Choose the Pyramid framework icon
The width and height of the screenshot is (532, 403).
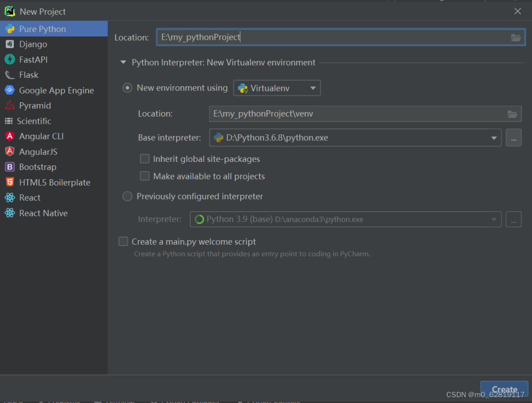click(9, 105)
